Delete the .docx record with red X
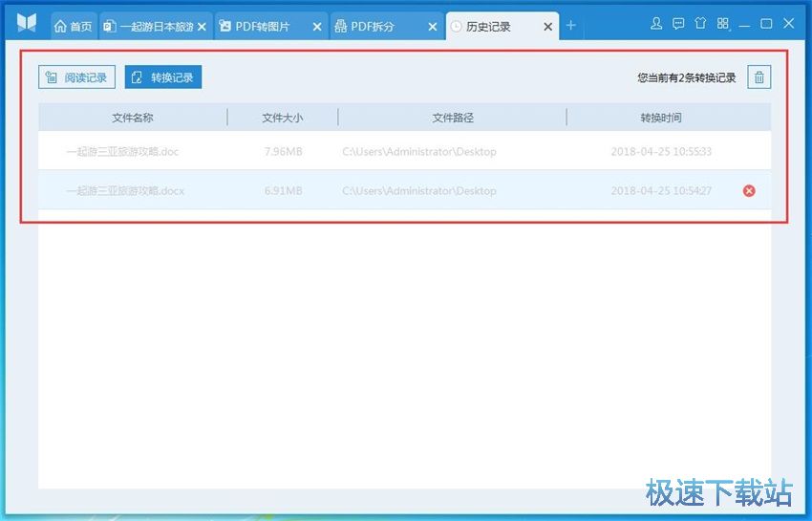The height and width of the screenshot is (521, 812). [x=749, y=191]
